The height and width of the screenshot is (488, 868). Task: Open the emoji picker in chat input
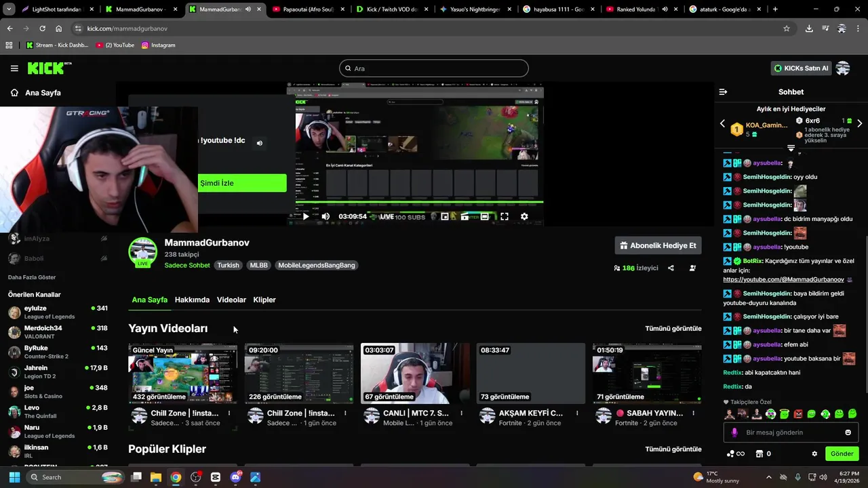point(848,432)
